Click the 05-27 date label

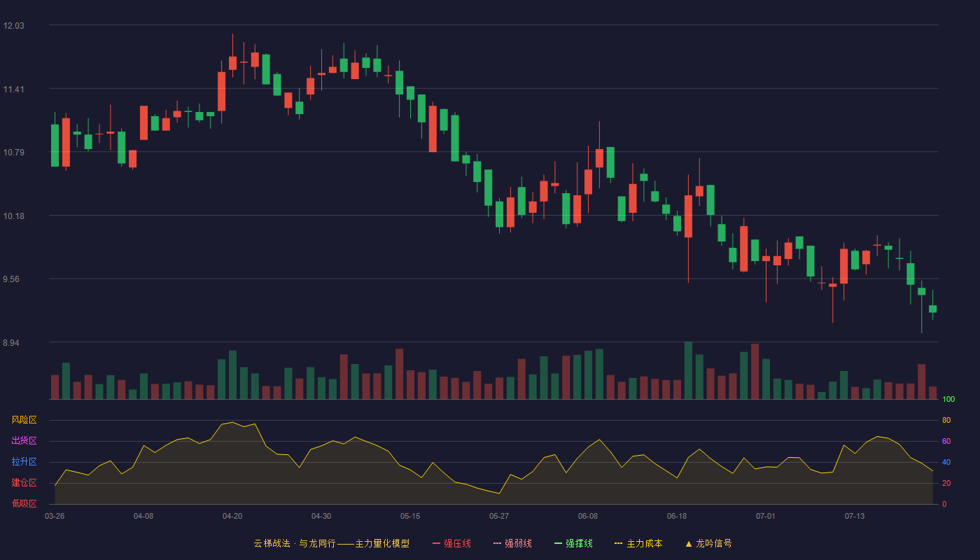[x=499, y=516]
